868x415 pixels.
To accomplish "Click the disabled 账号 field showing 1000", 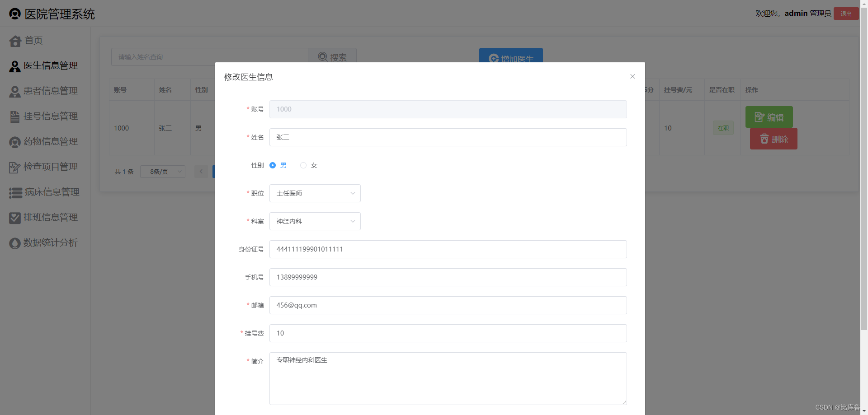I will tap(448, 109).
